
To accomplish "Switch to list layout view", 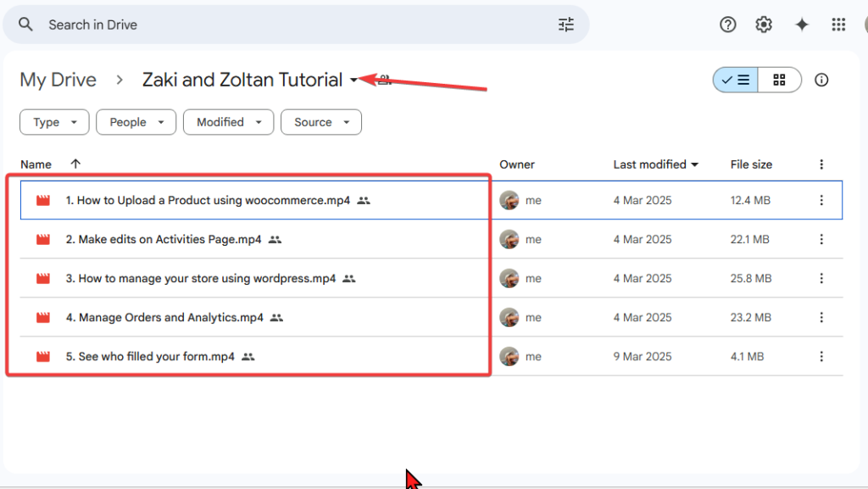I will pyautogui.click(x=736, y=81).
